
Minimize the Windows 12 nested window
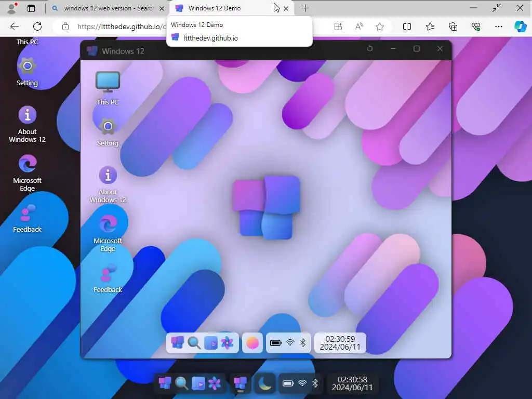(393, 49)
